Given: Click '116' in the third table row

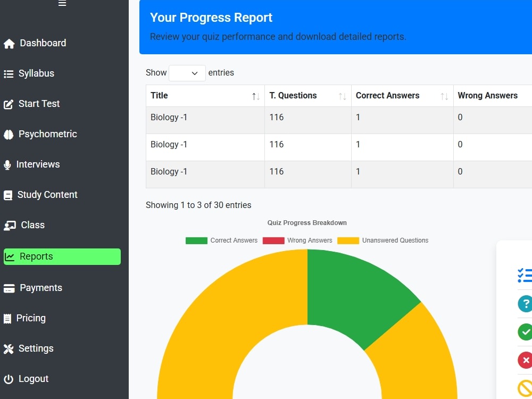Looking at the screenshot, I should coord(277,172).
